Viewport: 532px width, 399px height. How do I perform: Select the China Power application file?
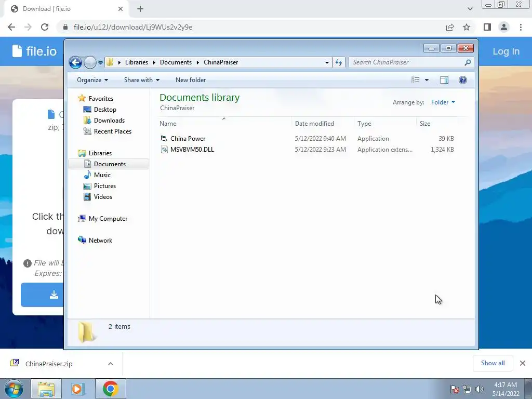tap(188, 138)
